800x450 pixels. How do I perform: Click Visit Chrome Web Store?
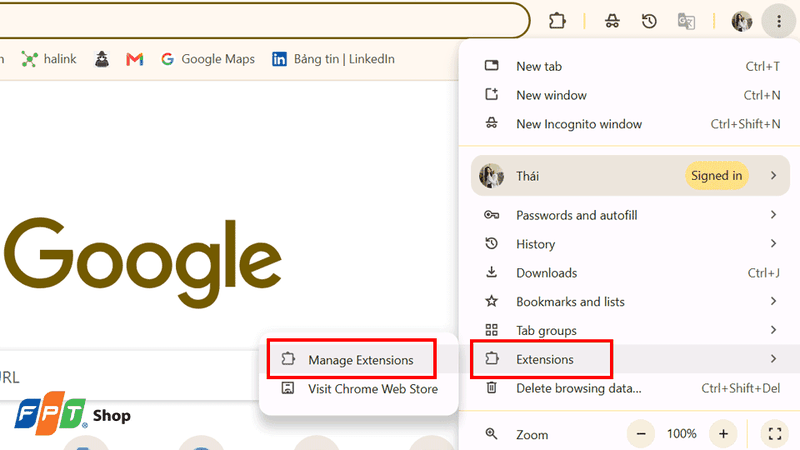359,389
